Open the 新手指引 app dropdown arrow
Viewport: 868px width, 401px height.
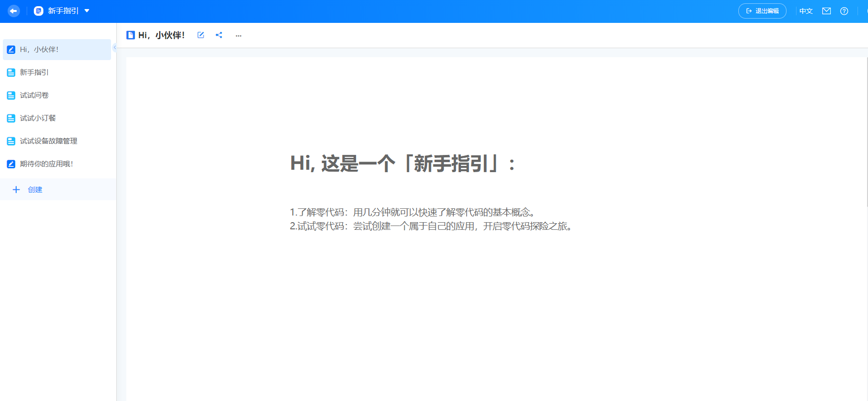pyautogui.click(x=87, y=11)
